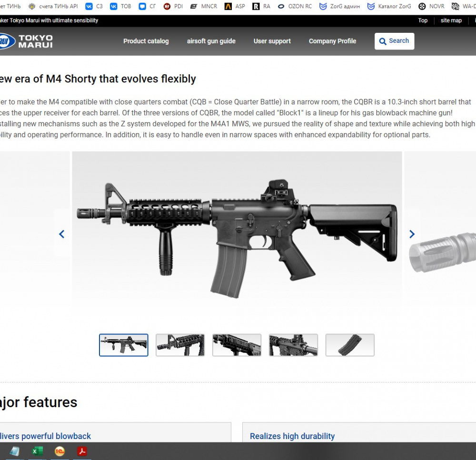Select the second thumbnail showing the front rail
Viewport: 476px width, 460px height.
tap(180, 345)
